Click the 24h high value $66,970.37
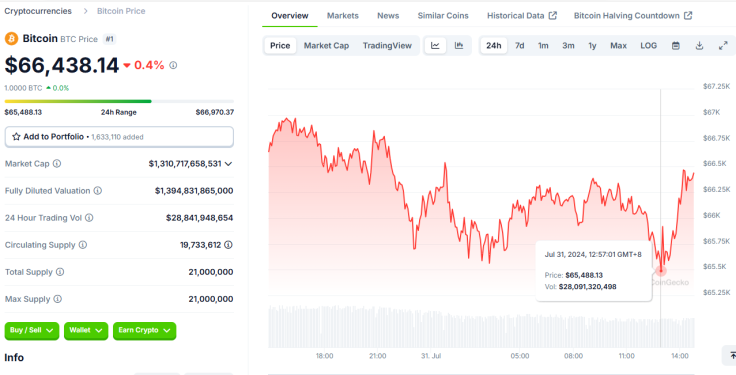736x375 pixels. pyautogui.click(x=215, y=112)
